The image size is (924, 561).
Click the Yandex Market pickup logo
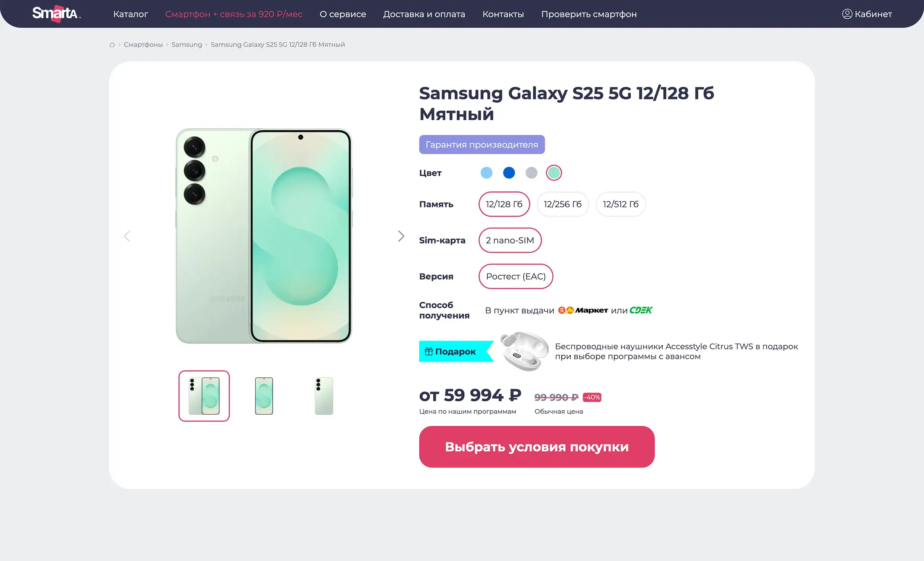tap(583, 310)
